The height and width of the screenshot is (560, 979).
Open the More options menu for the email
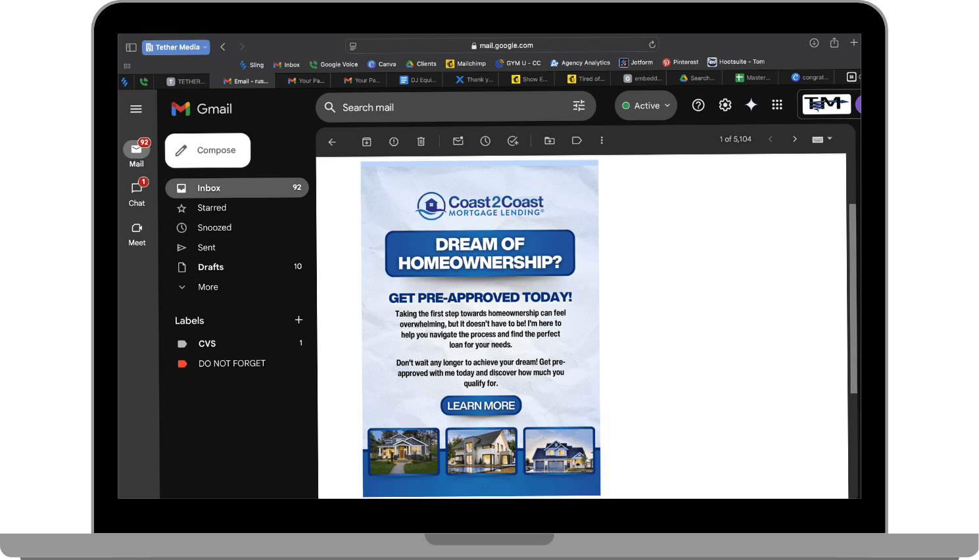[602, 141]
